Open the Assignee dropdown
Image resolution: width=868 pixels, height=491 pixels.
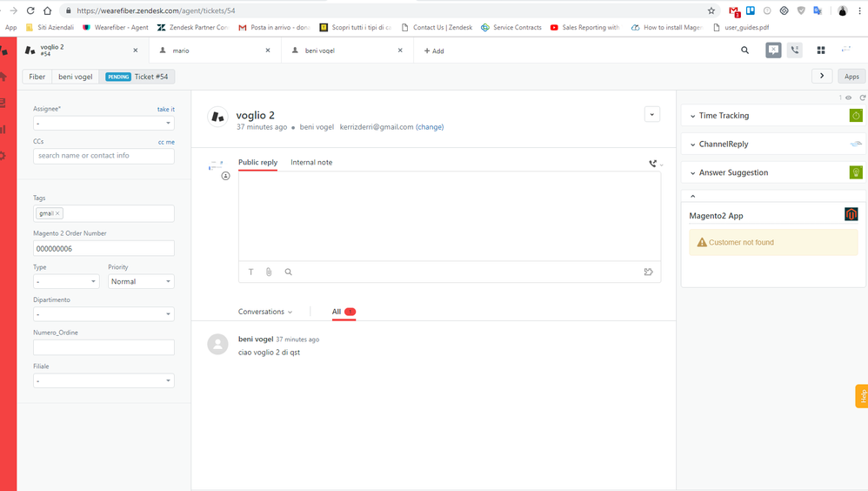click(x=103, y=124)
